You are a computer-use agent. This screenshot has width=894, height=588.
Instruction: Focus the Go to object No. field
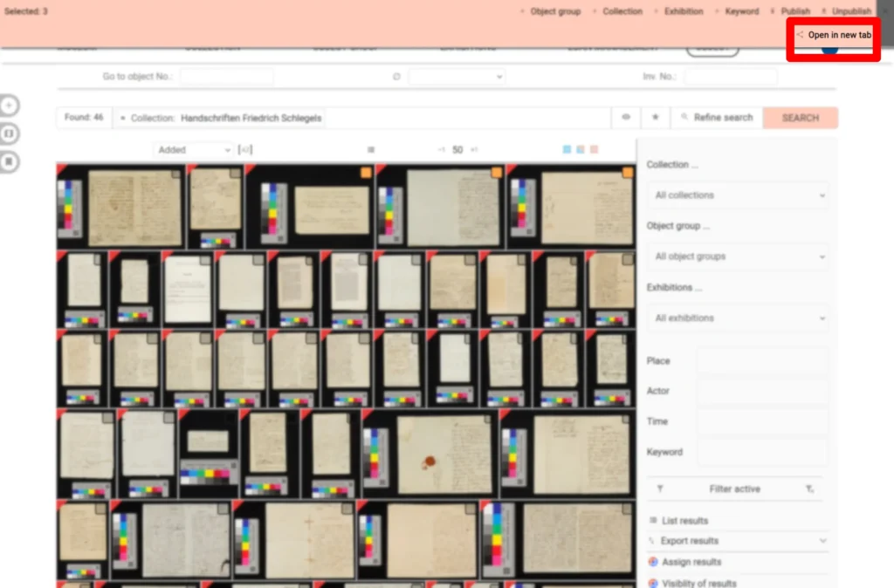pos(226,77)
